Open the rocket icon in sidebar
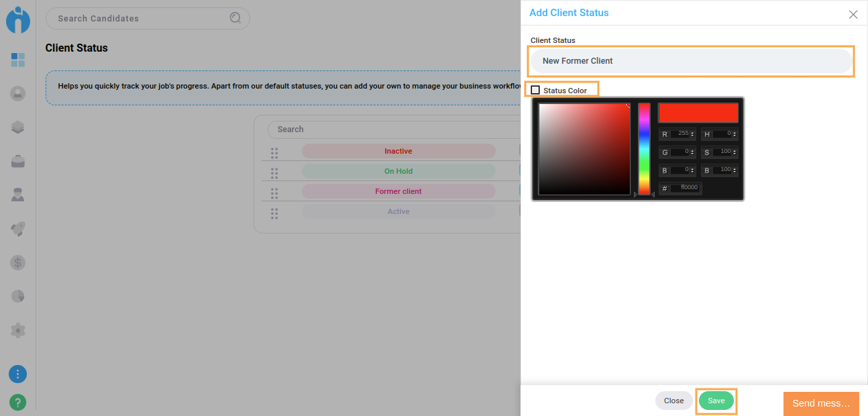868x416 pixels. [18, 229]
